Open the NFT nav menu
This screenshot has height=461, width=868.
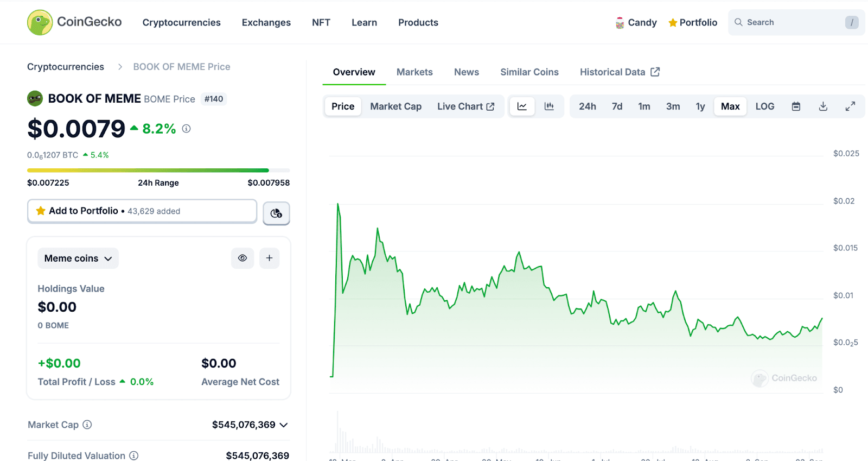(x=321, y=22)
